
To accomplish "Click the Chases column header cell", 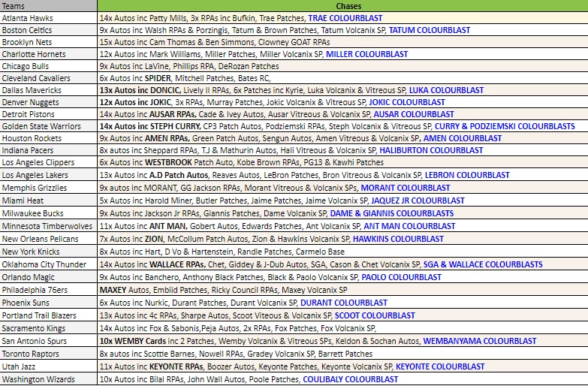I will tap(342, 5).
